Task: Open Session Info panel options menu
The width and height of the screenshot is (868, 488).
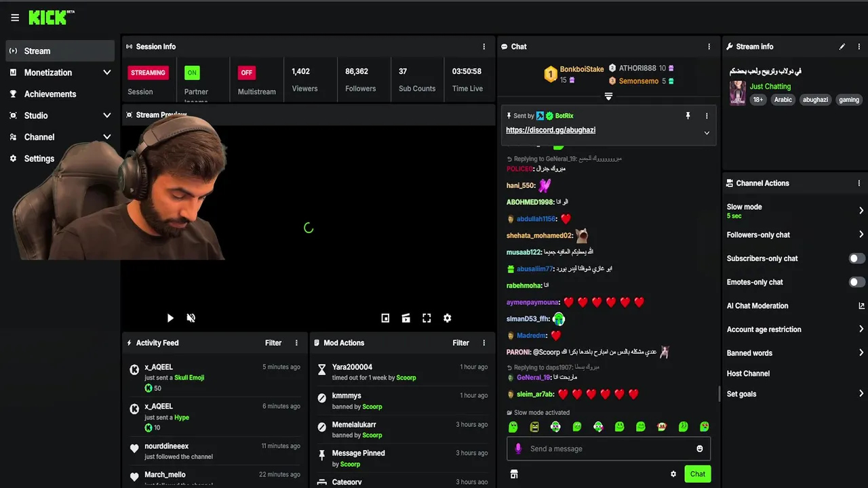Action: coord(484,47)
